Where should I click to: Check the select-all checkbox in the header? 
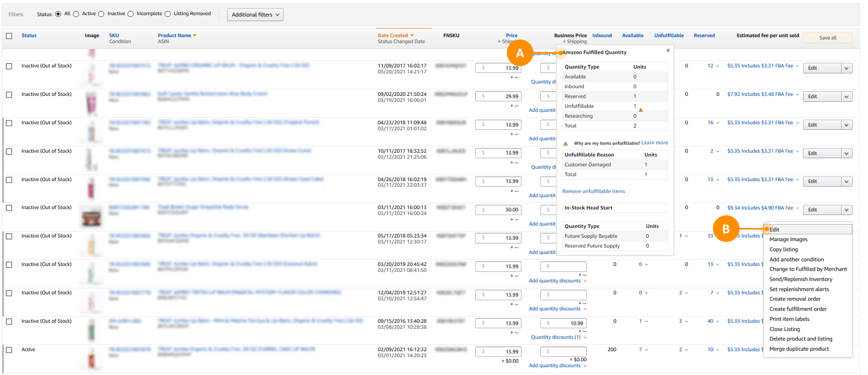coord(9,36)
